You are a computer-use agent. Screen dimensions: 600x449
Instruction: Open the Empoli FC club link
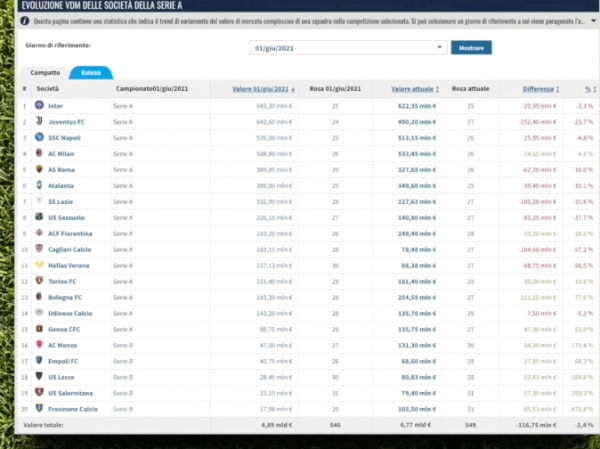coord(63,361)
